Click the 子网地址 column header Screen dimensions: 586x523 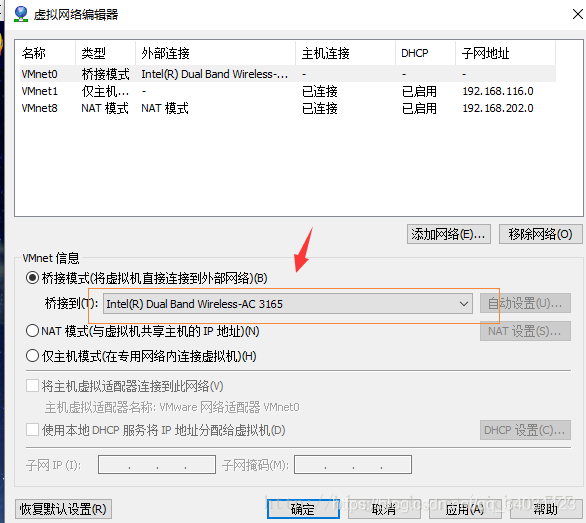coord(506,53)
